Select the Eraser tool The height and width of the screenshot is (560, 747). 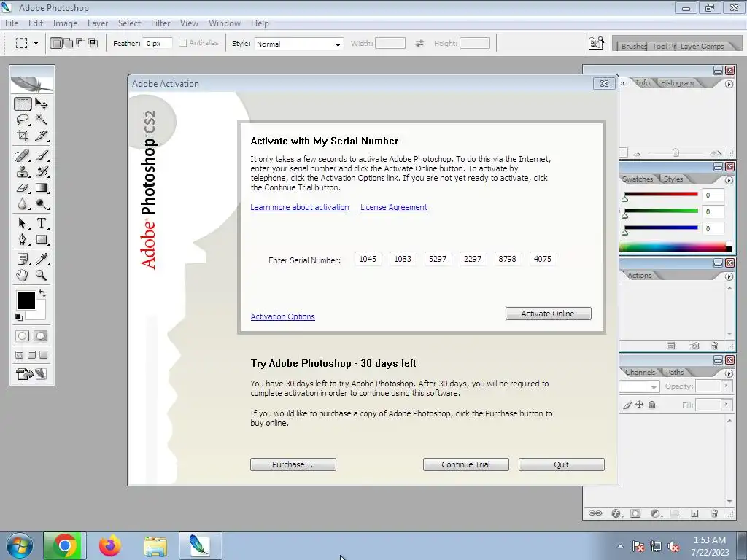(23, 187)
